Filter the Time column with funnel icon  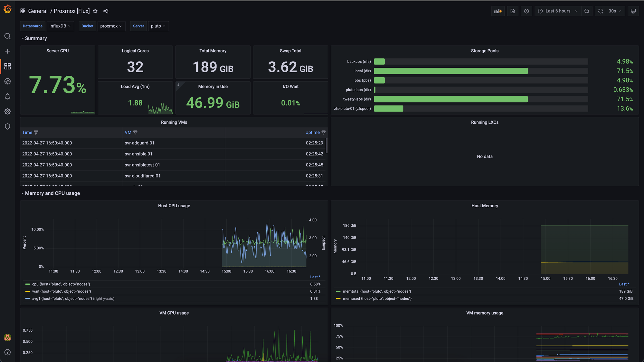point(36,132)
